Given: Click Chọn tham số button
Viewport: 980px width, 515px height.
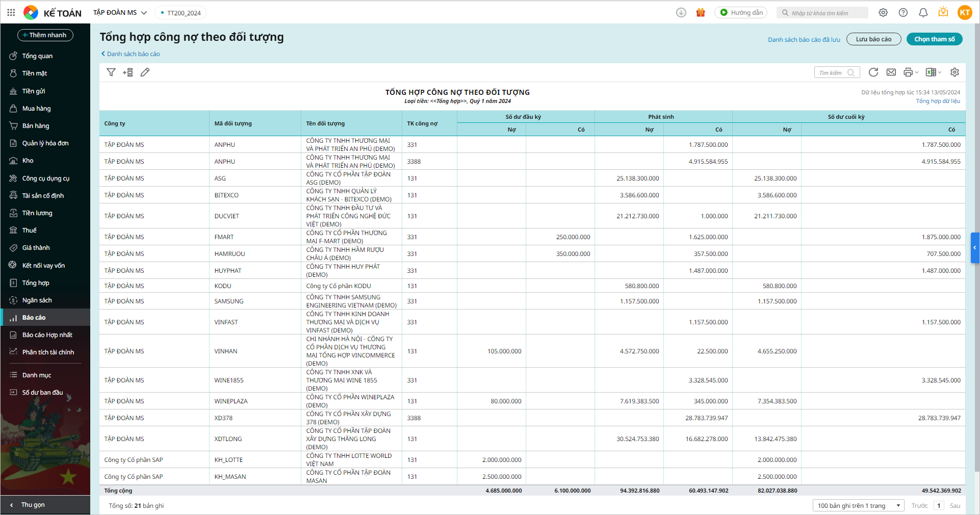Looking at the screenshot, I should [935, 39].
